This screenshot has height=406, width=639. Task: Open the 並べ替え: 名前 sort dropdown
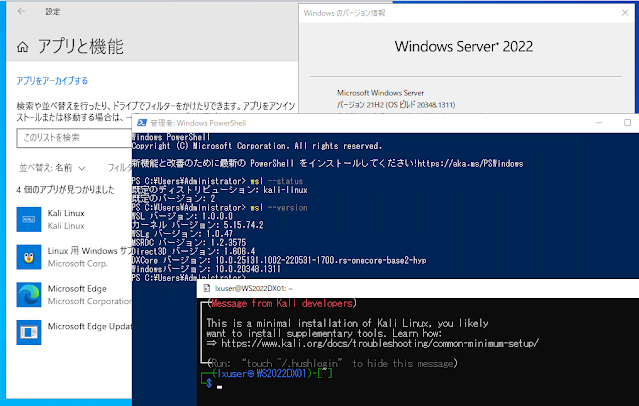pyautogui.click(x=52, y=168)
